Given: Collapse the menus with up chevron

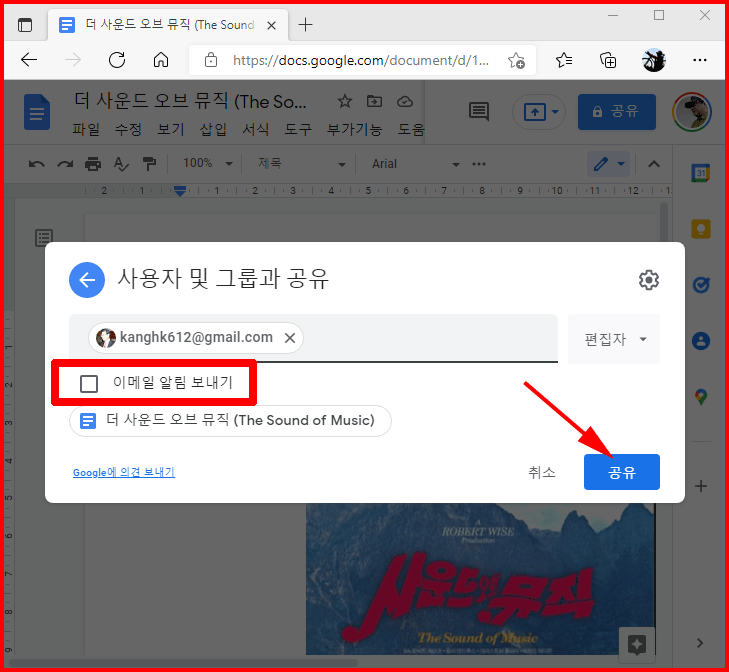Looking at the screenshot, I should (654, 164).
